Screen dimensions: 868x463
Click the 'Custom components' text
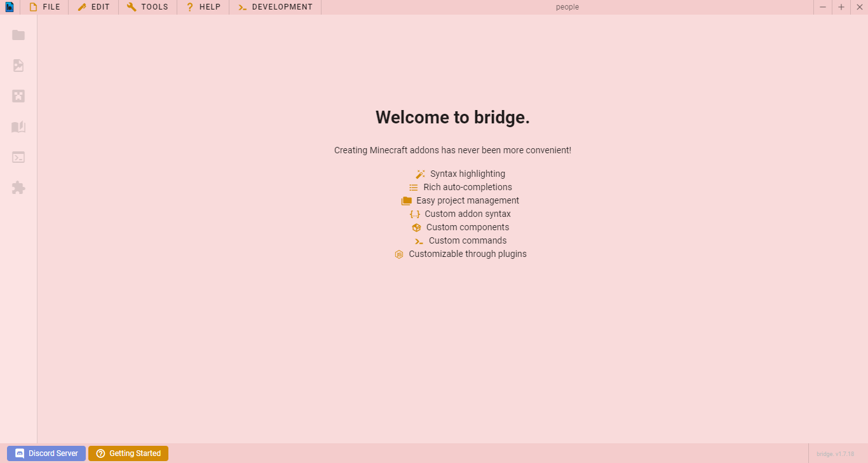pos(468,228)
